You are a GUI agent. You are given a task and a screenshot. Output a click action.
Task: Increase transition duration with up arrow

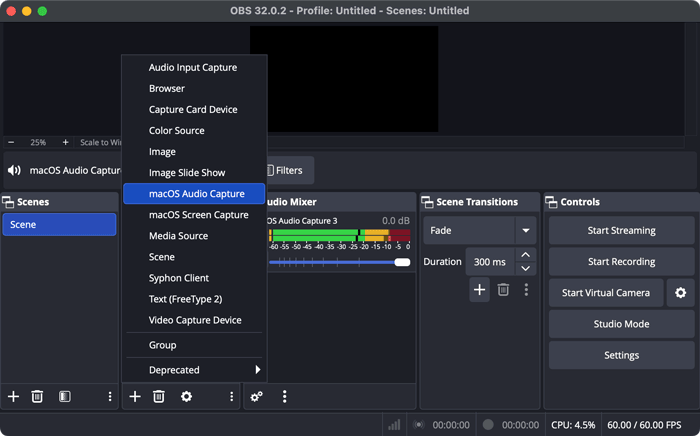click(525, 255)
